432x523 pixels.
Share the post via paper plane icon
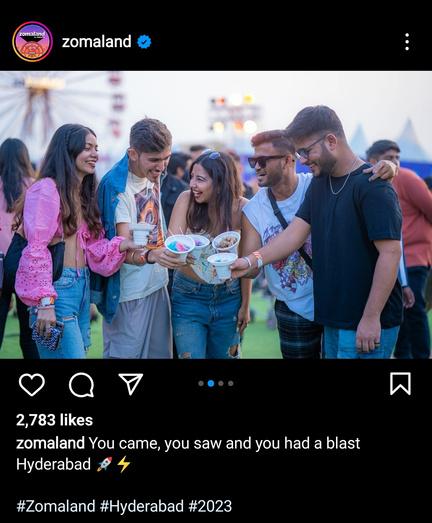tap(131, 384)
